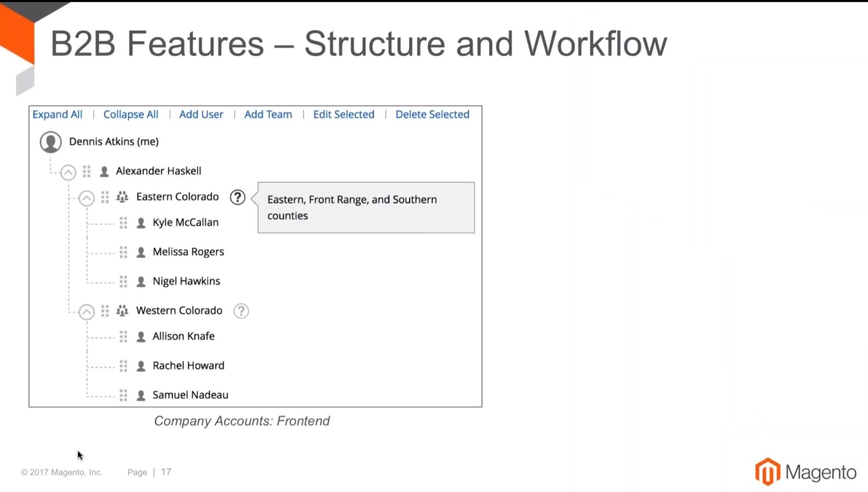Grab the drag handle next to Alexander Haskell
This screenshot has width=868, height=492.
click(87, 172)
